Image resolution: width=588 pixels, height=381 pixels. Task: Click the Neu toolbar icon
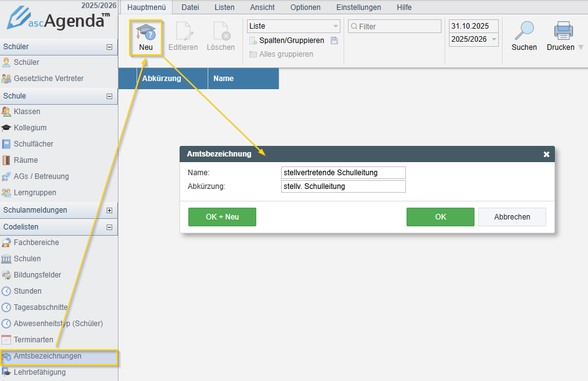click(x=145, y=32)
